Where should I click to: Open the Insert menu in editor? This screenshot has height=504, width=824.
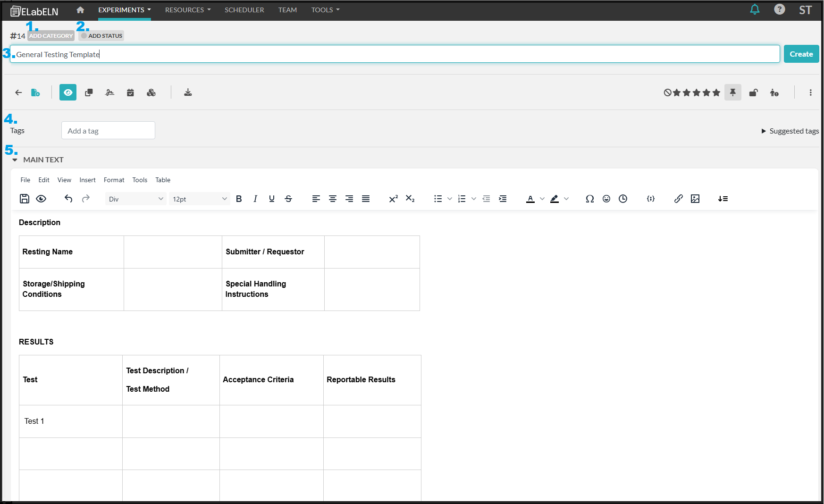click(x=87, y=180)
